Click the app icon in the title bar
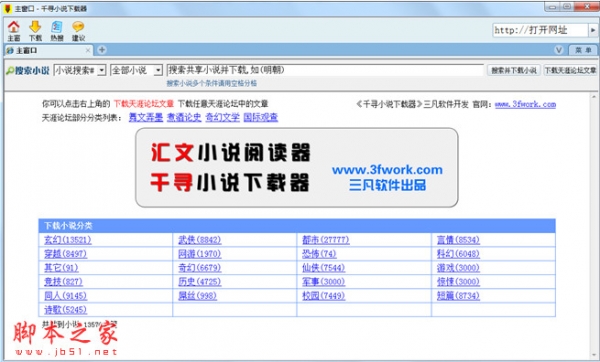Image resolution: width=600 pixels, height=362 pixels. pos(7,8)
